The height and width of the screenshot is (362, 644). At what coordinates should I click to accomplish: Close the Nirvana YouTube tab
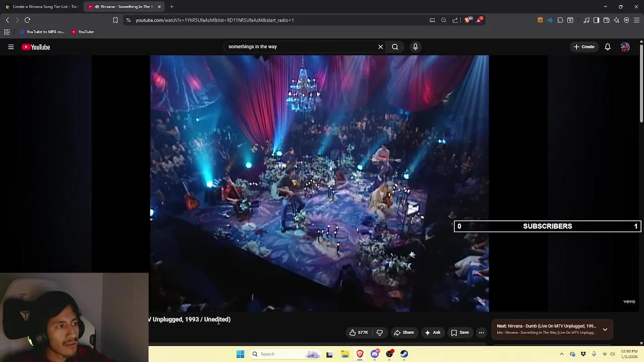click(159, 7)
